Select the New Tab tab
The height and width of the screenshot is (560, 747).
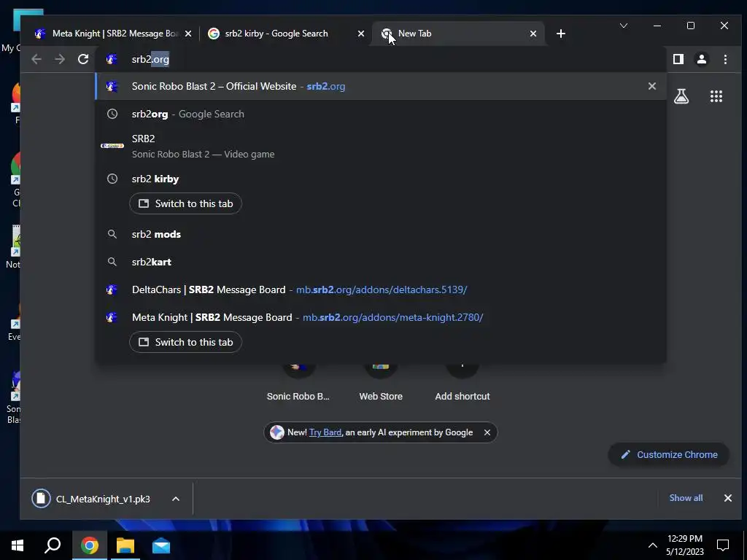coord(457,34)
